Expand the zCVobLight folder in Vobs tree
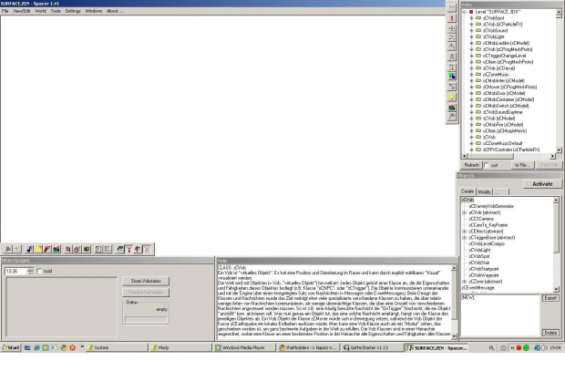 tap(471, 36)
